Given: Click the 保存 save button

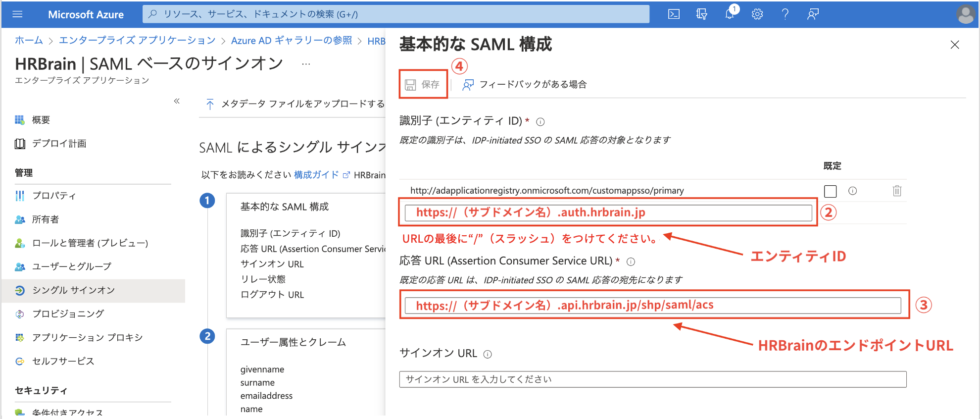Looking at the screenshot, I should click(x=423, y=85).
